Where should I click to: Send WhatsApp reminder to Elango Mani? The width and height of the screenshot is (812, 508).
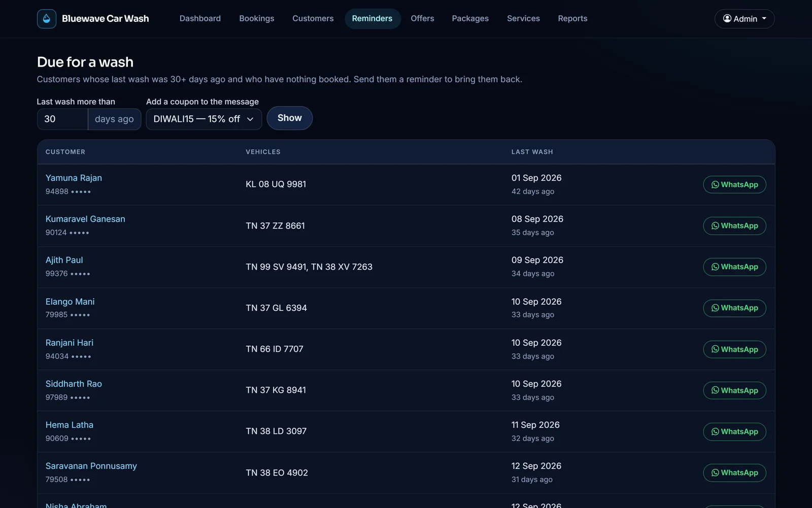[734, 308]
